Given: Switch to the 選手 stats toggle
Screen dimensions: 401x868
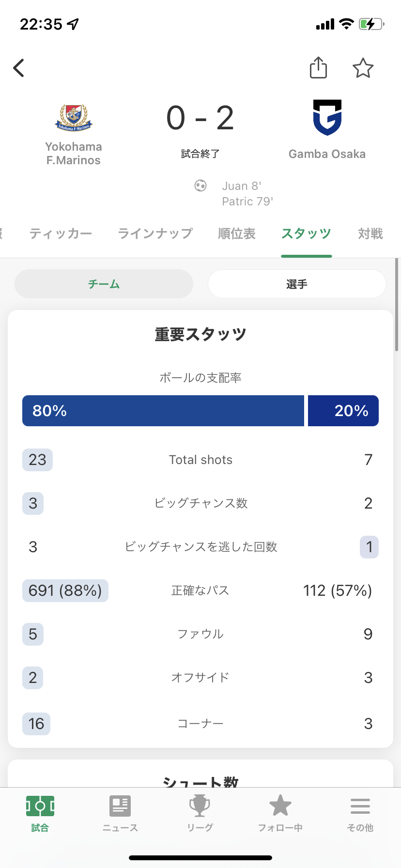Looking at the screenshot, I should click(x=296, y=284).
